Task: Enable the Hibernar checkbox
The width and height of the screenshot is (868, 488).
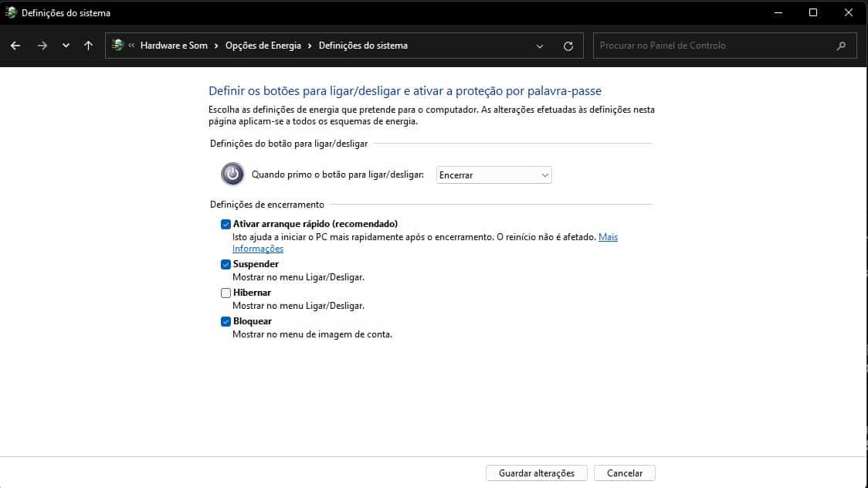Action: click(x=225, y=293)
